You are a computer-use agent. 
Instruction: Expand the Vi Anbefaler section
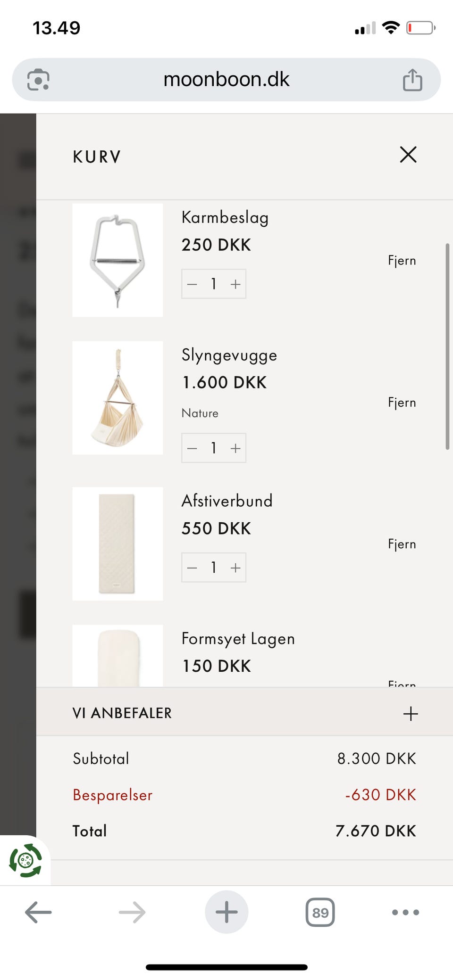[x=411, y=714]
